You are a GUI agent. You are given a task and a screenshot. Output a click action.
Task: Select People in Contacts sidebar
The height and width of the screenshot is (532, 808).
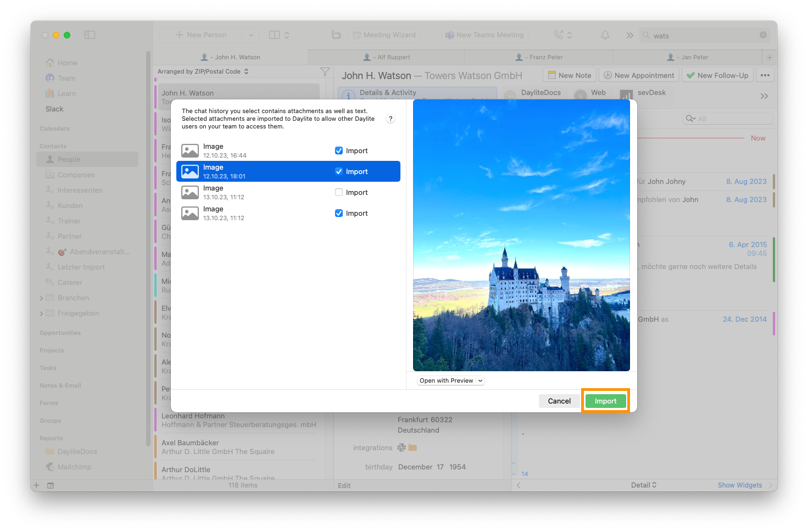tap(87, 159)
